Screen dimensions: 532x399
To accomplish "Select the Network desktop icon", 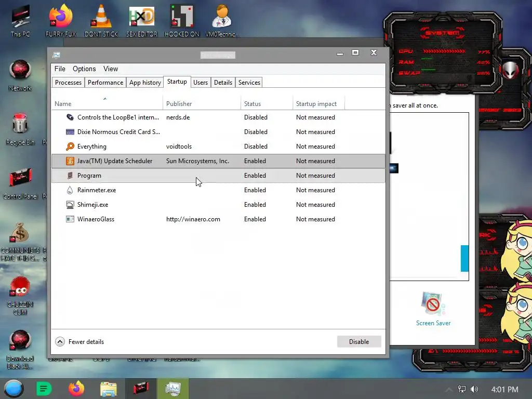I will (20, 75).
